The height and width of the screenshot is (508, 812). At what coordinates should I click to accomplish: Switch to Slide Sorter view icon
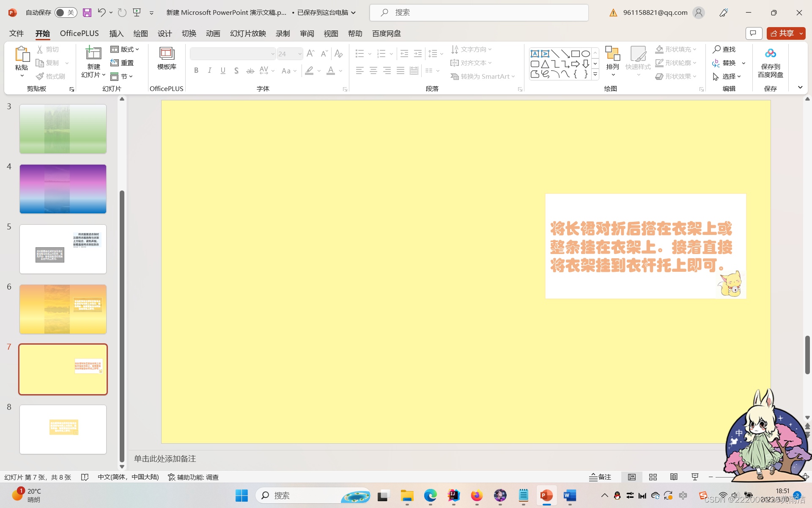click(653, 477)
